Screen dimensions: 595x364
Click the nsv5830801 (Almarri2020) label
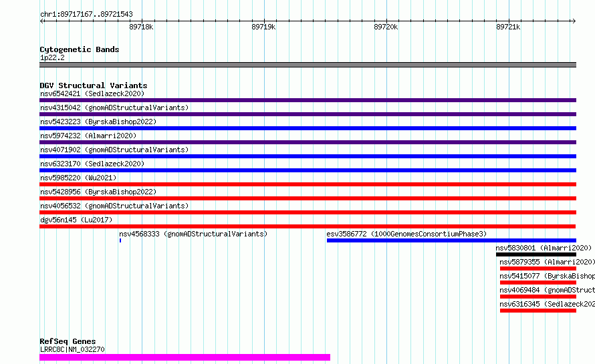544,248
